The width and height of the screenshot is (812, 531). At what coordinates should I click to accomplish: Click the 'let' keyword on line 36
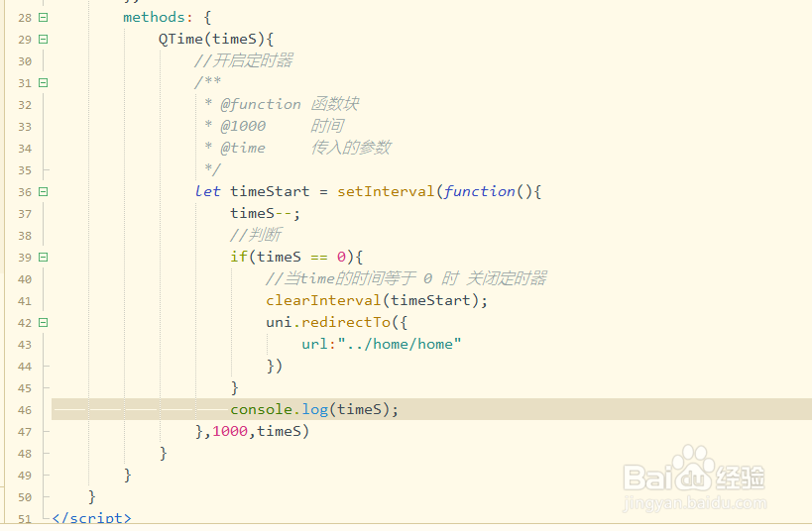tap(207, 191)
